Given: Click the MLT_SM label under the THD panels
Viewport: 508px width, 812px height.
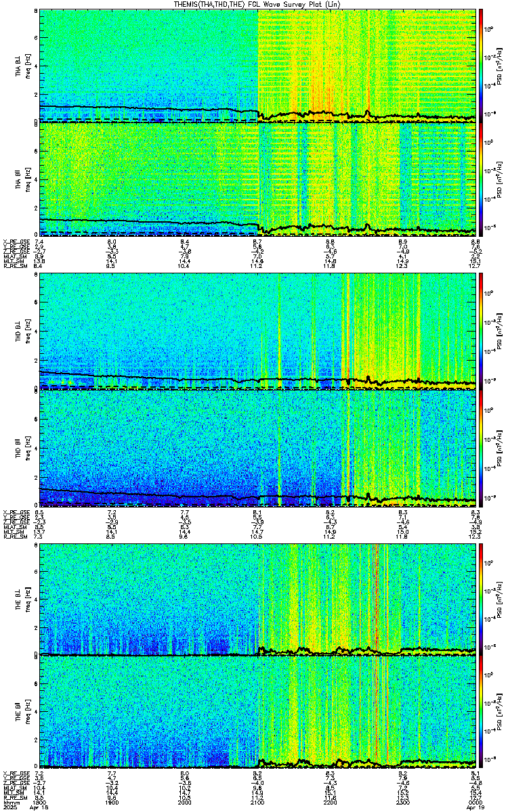Looking at the screenshot, I should click(14, 533).
